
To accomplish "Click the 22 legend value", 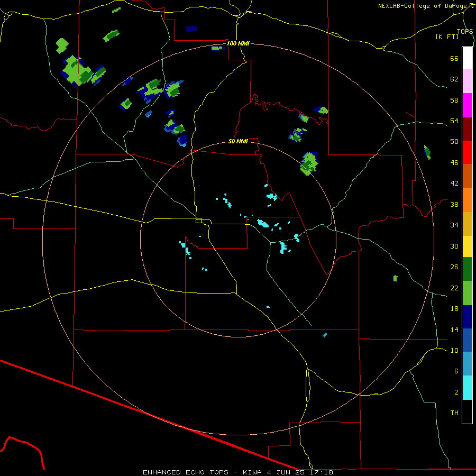I will click(454, 288).
